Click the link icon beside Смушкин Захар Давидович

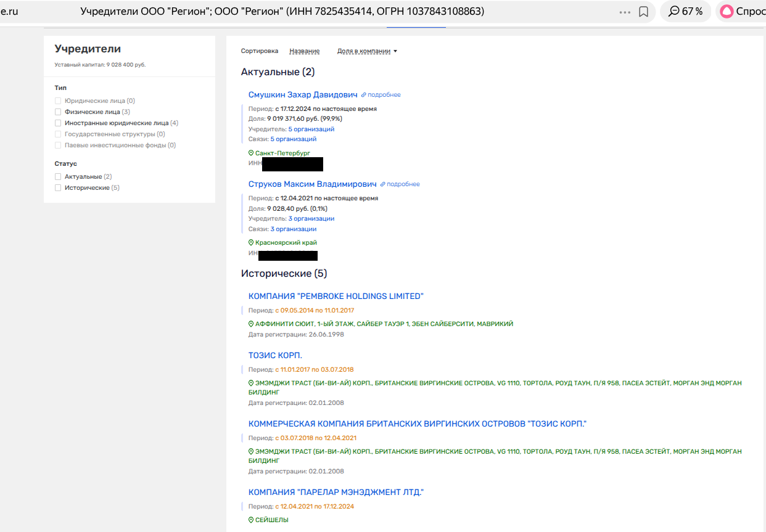click(x=364, y=95)
